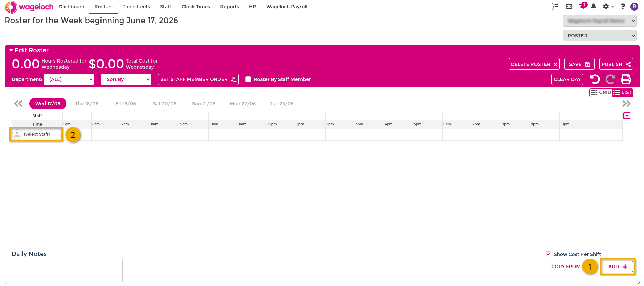644x286 pixels.
Task: Open the help question mark icon
Action: pos(623,6)
